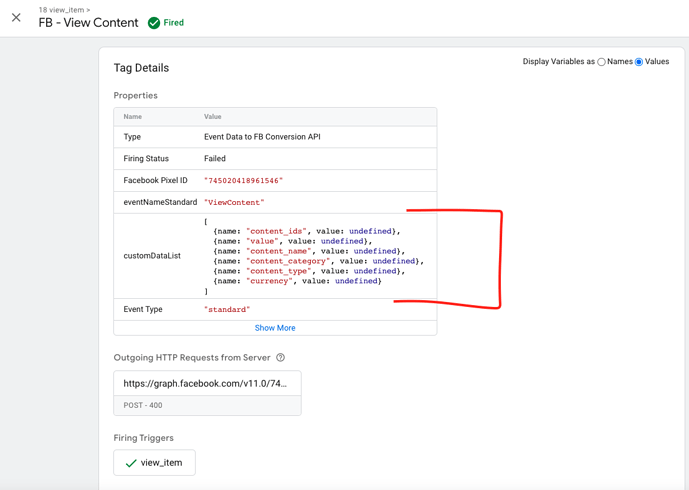The image size is (689, 490).
Task: Click the Name column header
Action: tap(133, 117)
